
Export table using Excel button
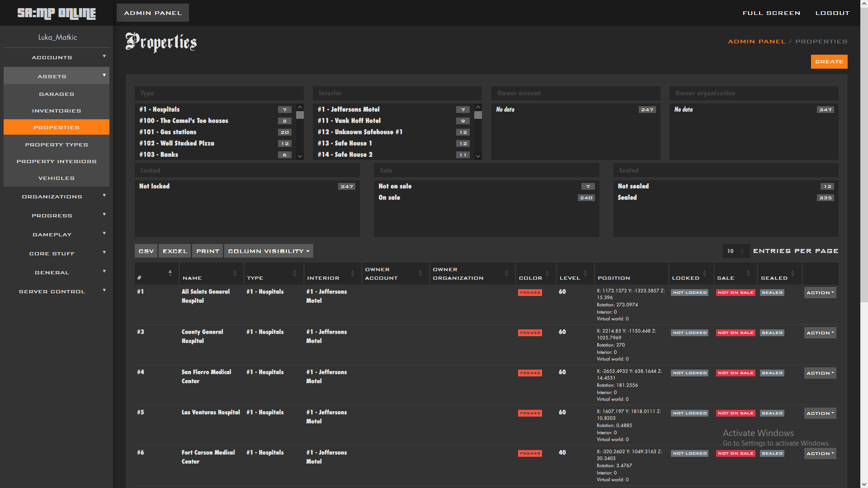(175, 251)
